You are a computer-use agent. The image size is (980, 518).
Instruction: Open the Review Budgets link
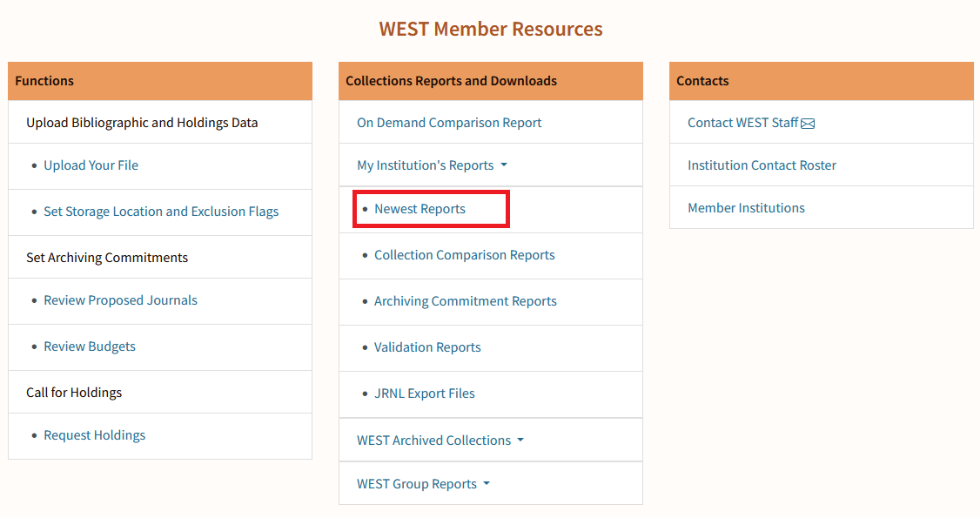[90, 346]
